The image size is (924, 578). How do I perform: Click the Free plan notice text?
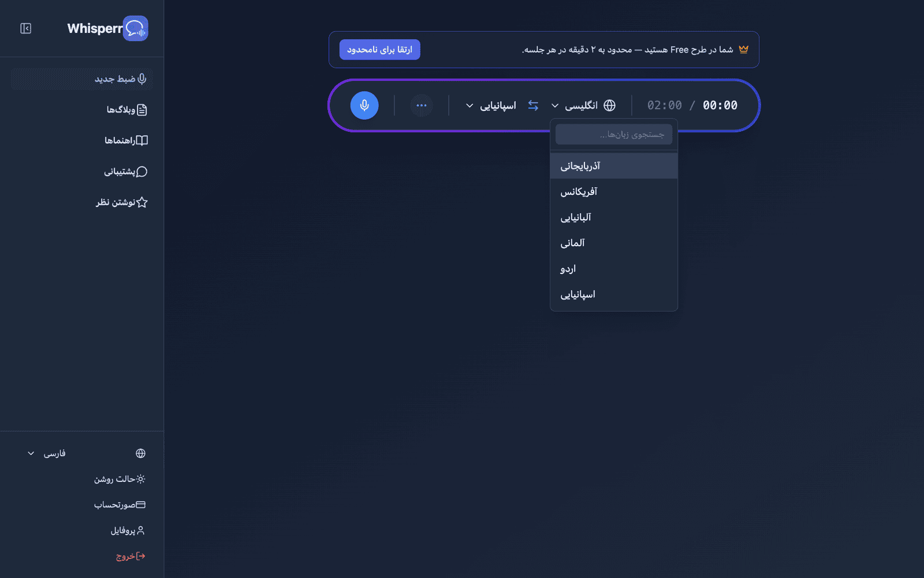pos(628,50)
